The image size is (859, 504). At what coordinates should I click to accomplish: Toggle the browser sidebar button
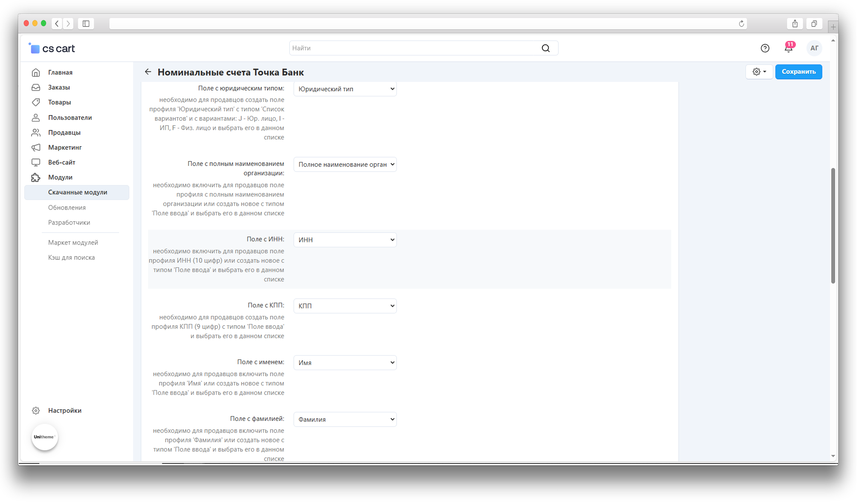[x=86, y=23]
